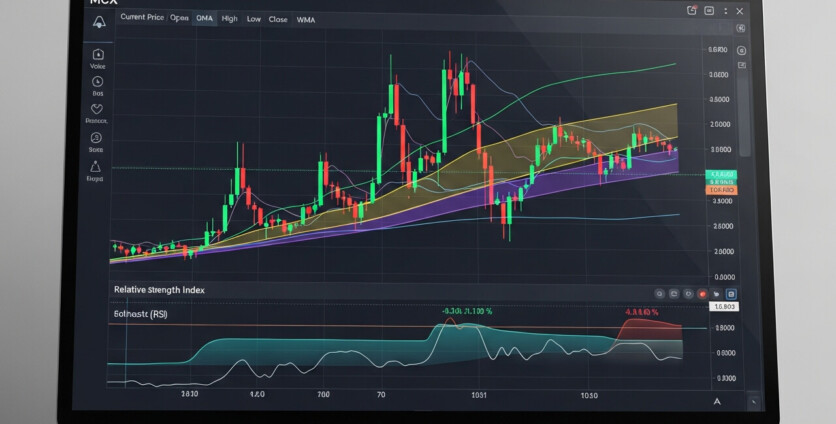Click first round icon in RSI toolbar
This screenshot has height=424, width=836.
(x=660, y=294)
